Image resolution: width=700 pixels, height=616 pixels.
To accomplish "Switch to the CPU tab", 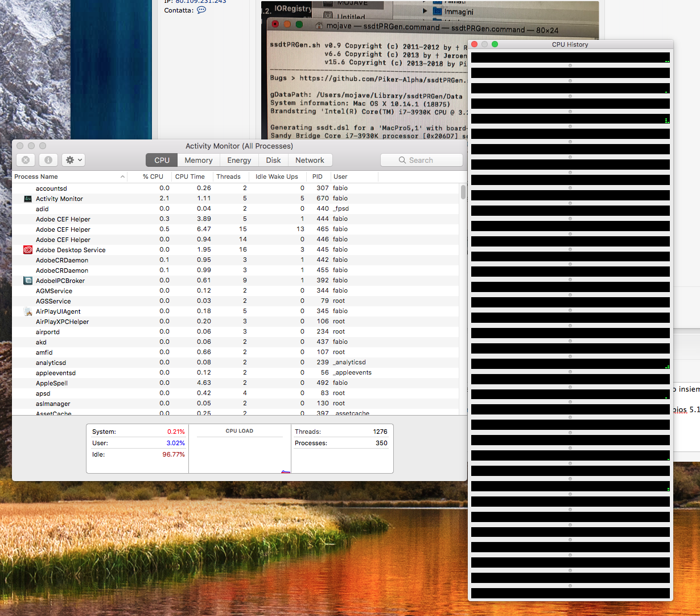I will [162, 160].
